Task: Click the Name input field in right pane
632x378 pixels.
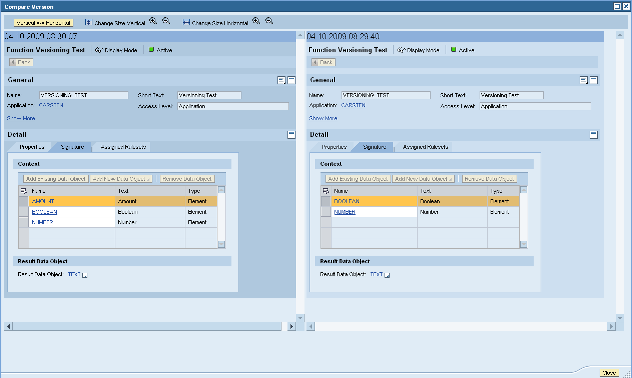Action: 386,95
